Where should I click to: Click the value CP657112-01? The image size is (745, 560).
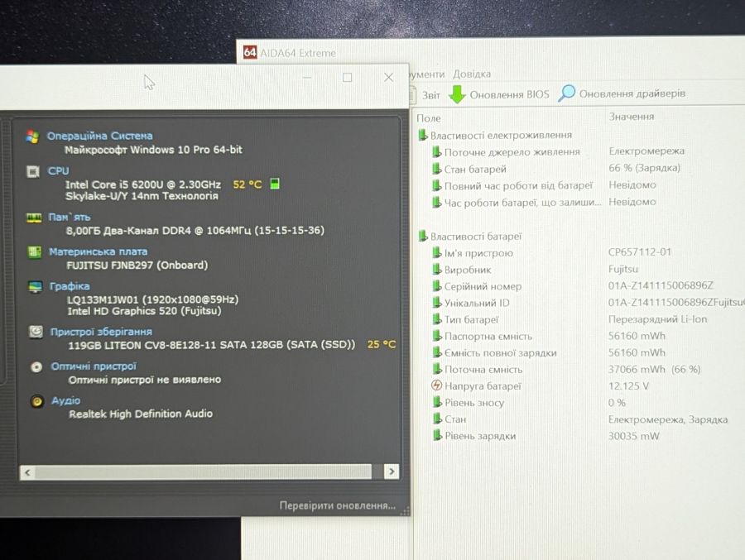640,251
